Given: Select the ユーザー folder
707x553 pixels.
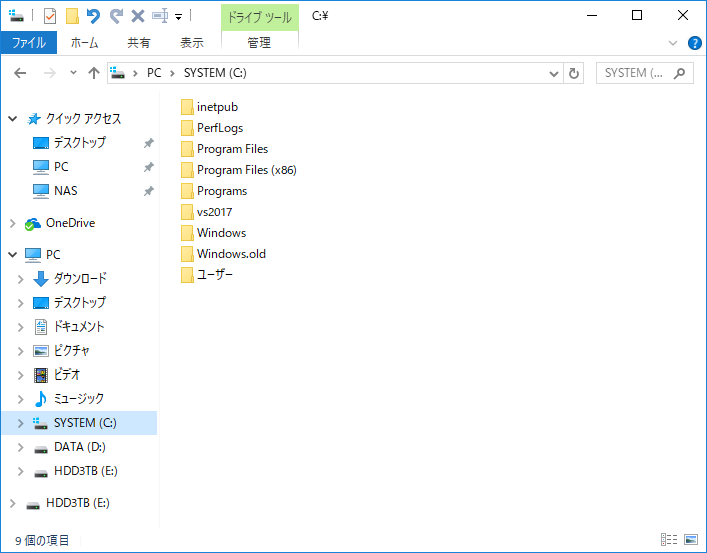Looking at the screenshot, I should tap(215, 275).
